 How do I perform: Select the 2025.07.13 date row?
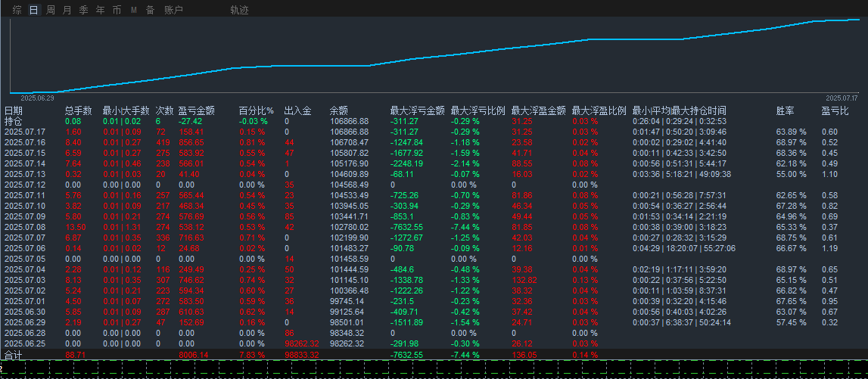tap(24, 174)
